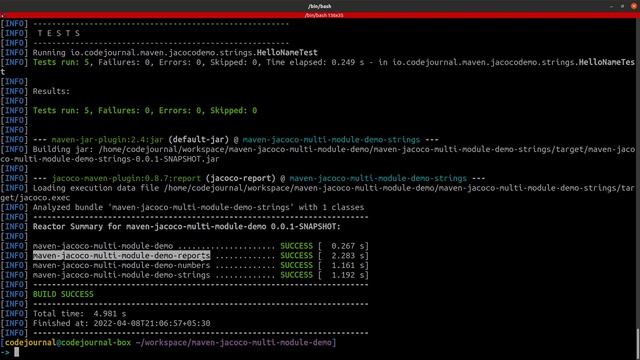Click the 'Results:' line
Screen dimensions: 640x360
coord(51,91)
